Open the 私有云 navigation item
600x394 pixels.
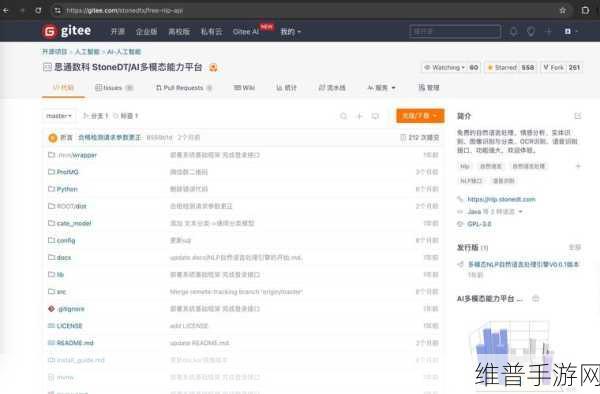211,32
